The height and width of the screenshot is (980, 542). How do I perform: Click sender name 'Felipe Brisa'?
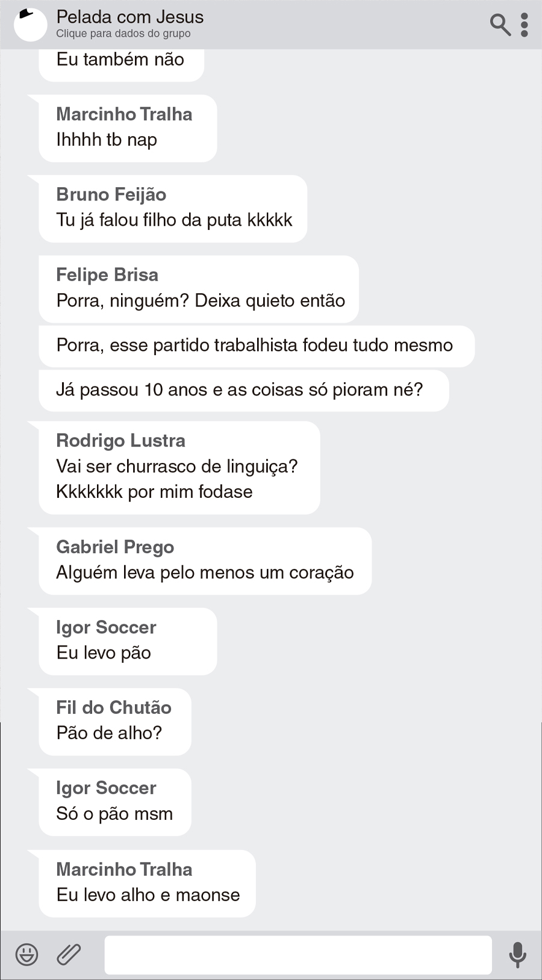(x=107, y=275)
